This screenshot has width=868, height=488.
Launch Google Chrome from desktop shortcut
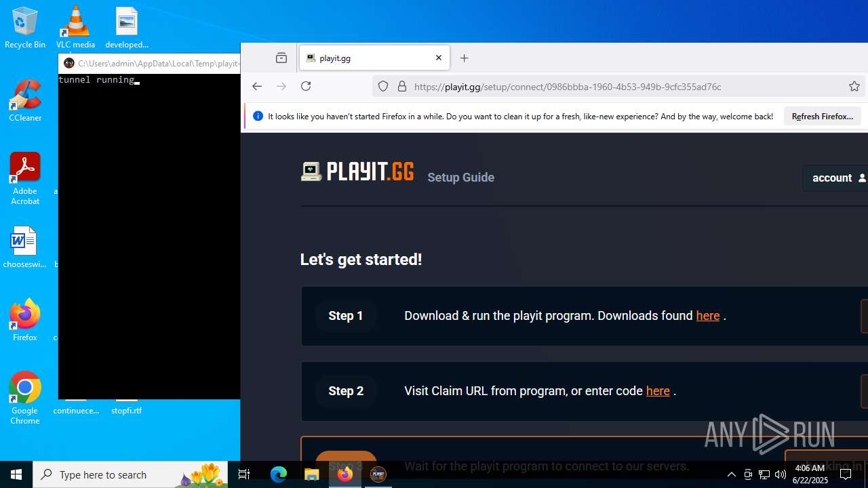click(x=25, y=398)
